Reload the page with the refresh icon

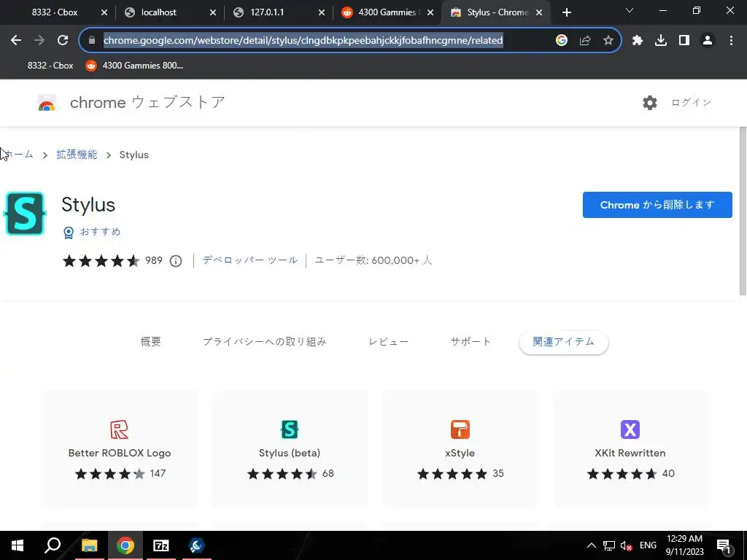pos(63,41)
